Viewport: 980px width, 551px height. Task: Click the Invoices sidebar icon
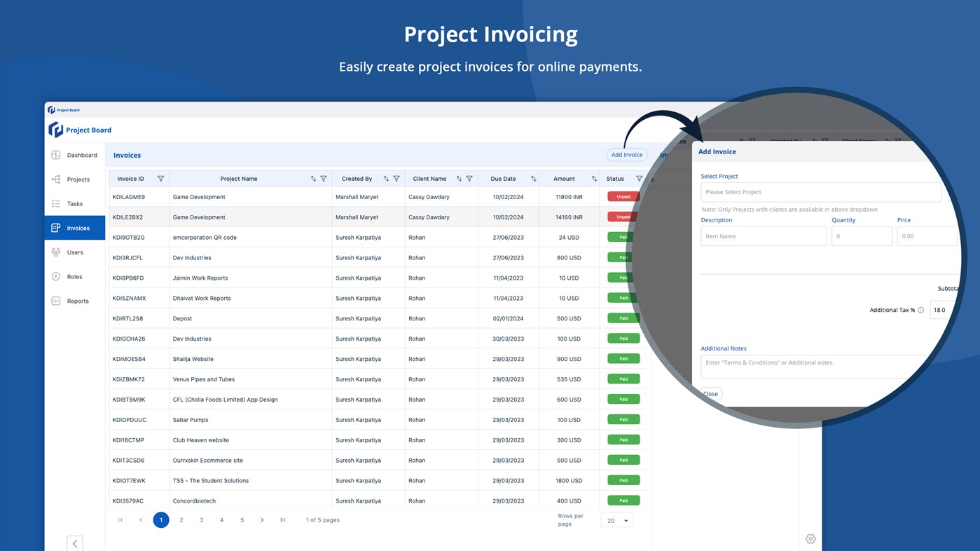click(x=55, y=227)
